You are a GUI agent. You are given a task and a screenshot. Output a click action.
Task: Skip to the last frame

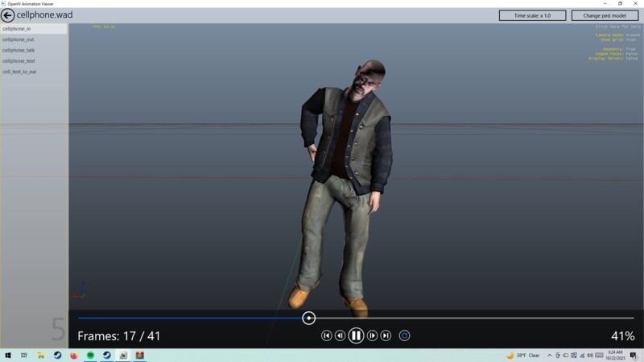(x=386, y=335)
